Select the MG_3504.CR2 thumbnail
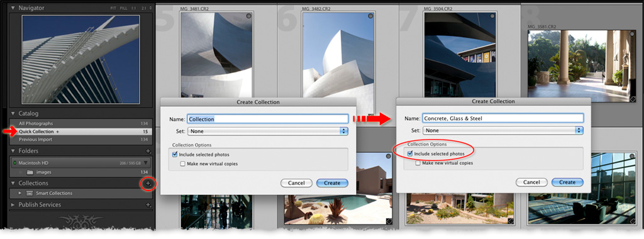Image resolution: width=644 pixels, height=239 pixels. [460, 55]
